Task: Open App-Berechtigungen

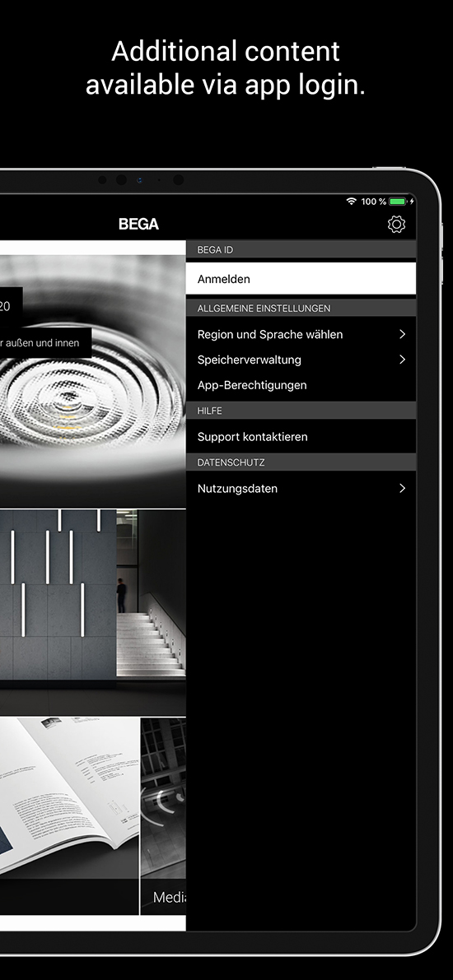Action: [x=301, y=385]
